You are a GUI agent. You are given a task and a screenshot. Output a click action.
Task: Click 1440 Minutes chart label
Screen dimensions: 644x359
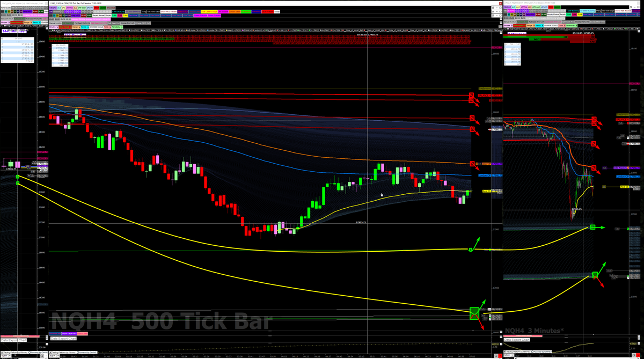point(14,31)
